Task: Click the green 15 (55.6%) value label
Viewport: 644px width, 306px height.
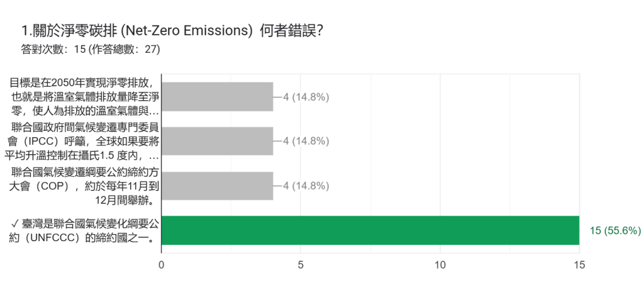Action: click(x=615, y=230)
